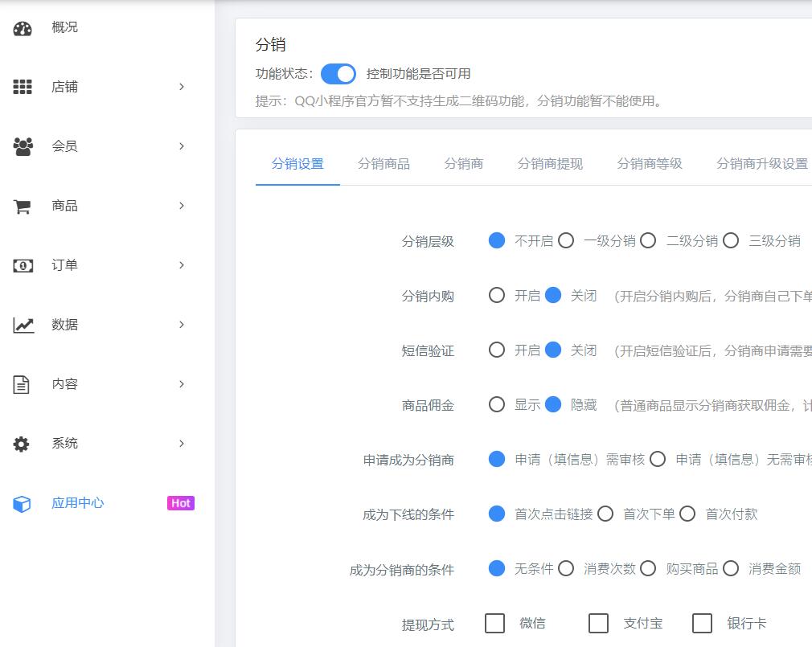Click the Hot badge
This screenshot has height=647, width=812.
click(x=181, y=503)
